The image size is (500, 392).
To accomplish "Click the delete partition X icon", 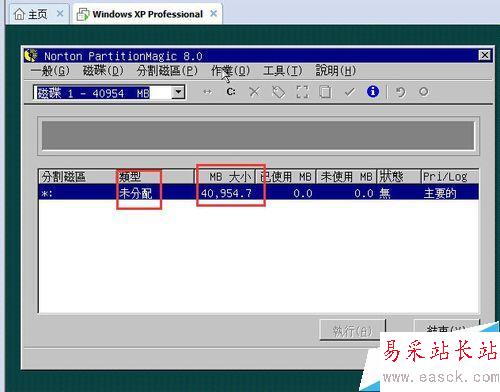I will click(x=254, y=92).
